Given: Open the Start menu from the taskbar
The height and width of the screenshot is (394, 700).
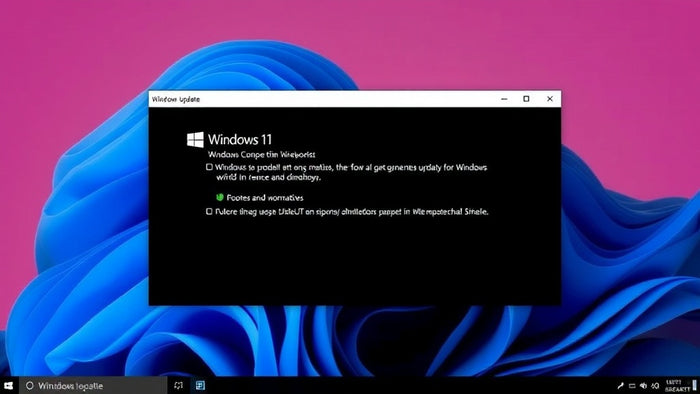Looking at the screenshot, I should point(8,386).
